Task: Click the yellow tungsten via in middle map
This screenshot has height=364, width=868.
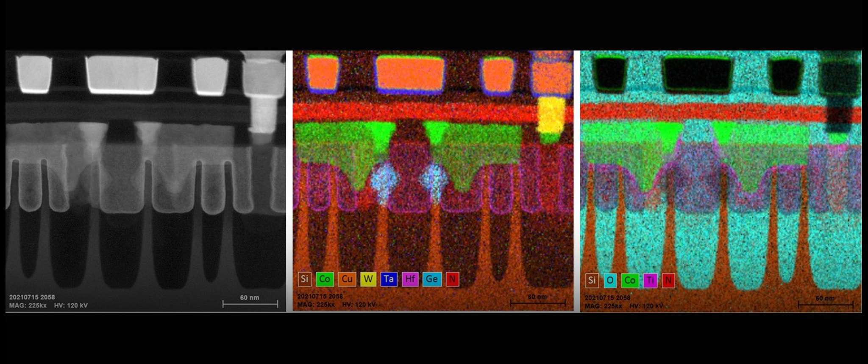Action: (x=551, y=115)
